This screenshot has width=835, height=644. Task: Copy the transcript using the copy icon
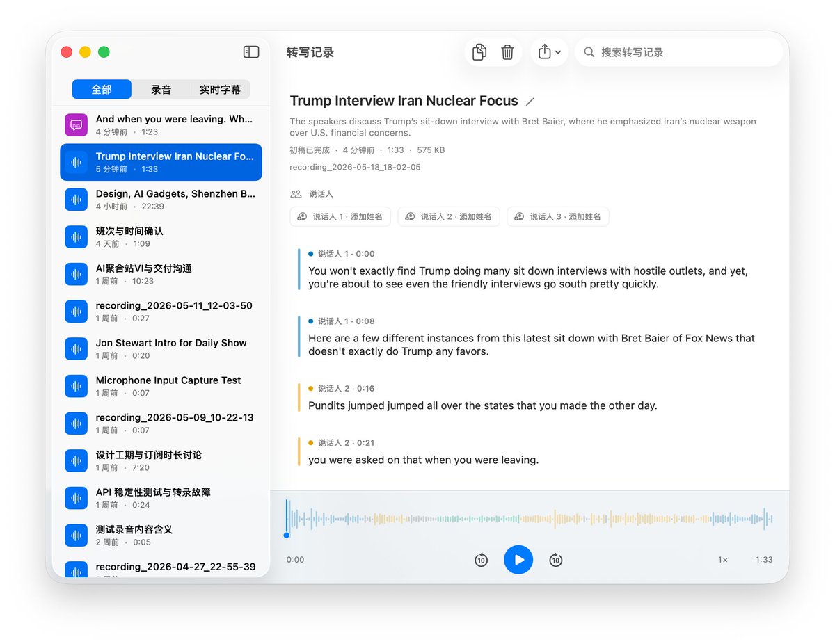click(x=479, y=52)
